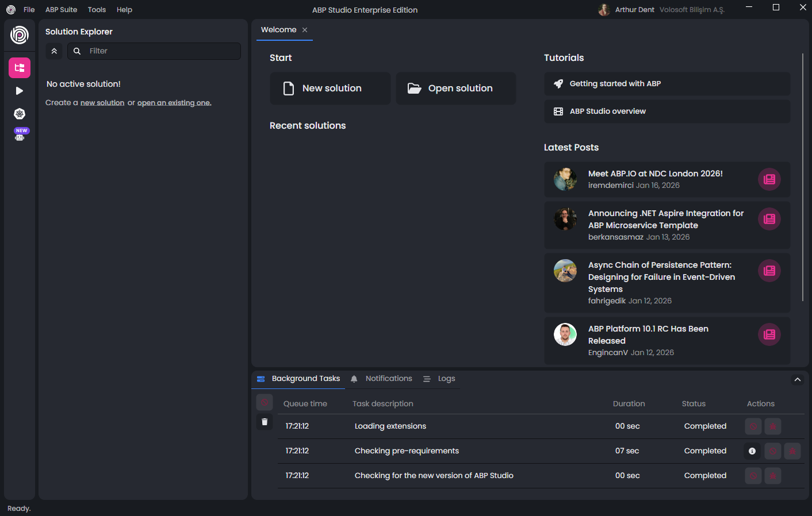Screen dimensions: 812x516
Task: Click the 'Volosoft Bilişim A.Ş.' organization name
Action: tap(692, 10)
